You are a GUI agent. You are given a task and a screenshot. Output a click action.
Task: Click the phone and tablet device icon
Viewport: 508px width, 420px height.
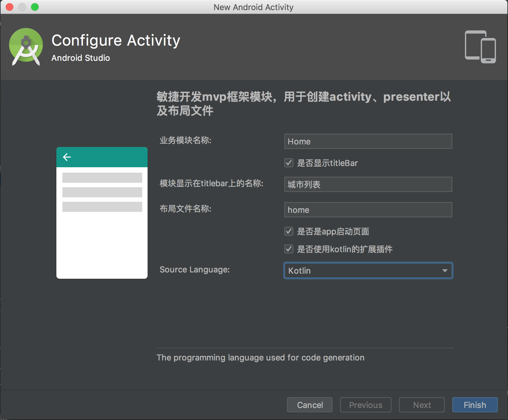tap(480, 47)
